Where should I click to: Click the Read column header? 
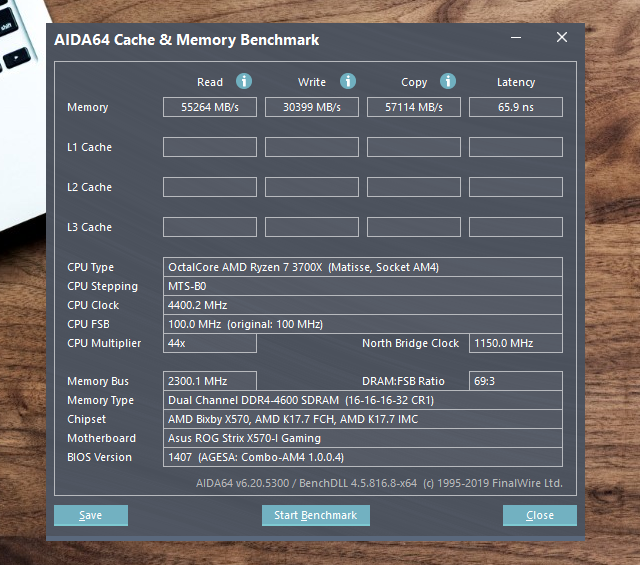(x=210, y=82)
